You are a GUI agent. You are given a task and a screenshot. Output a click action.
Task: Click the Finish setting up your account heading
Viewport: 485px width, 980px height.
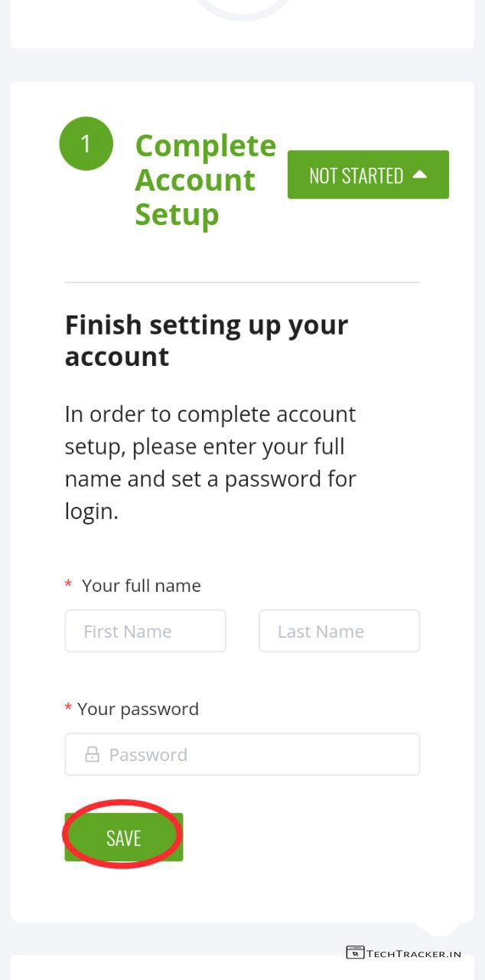pyautogui.click(x=206, y=341)
